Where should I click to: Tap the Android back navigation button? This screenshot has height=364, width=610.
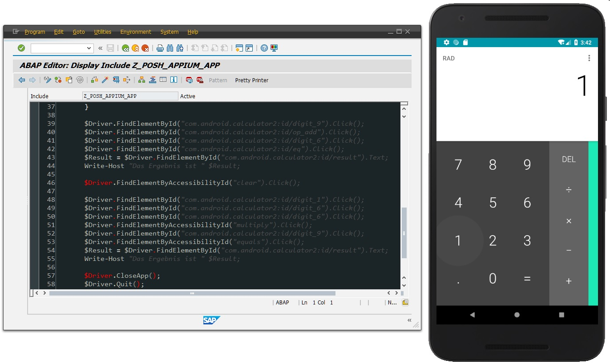[472, 315]
